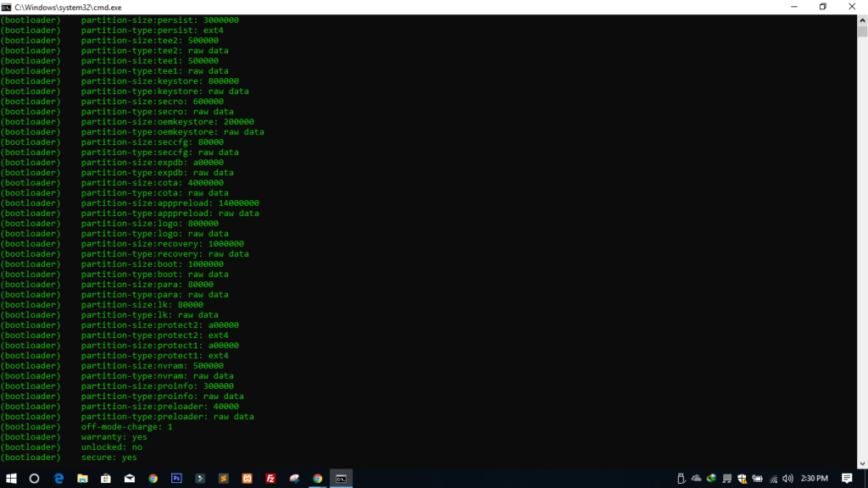The height and width of the screenshot is (488, 868).
Task: Launch Photoshop from the taskbar
Action: pos(176,479)
